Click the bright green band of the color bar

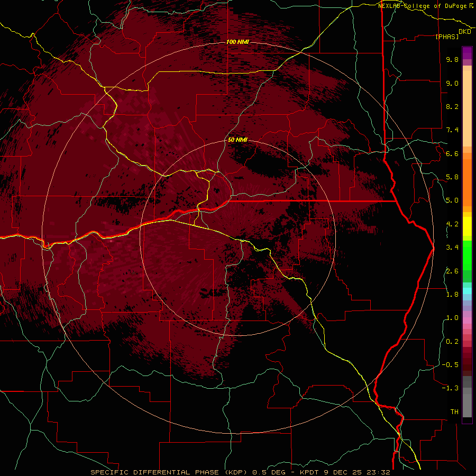tap(467, 255)
